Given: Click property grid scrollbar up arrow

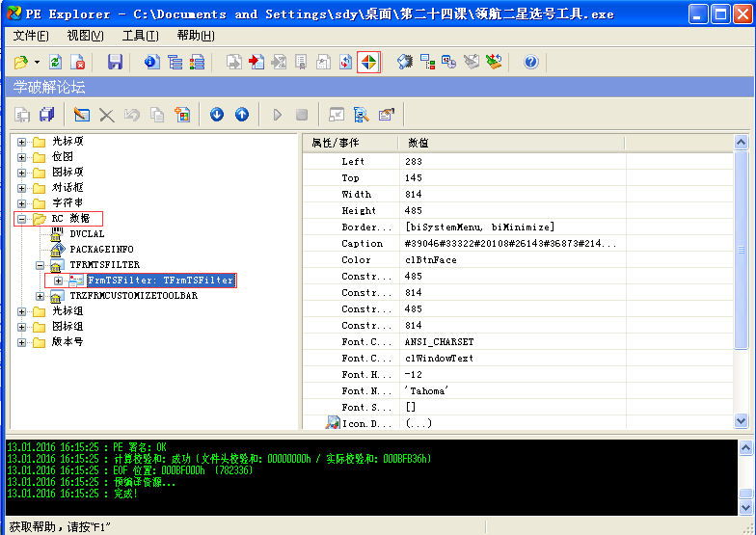Looking at the screenshot, I should click(x=741, y=143).
